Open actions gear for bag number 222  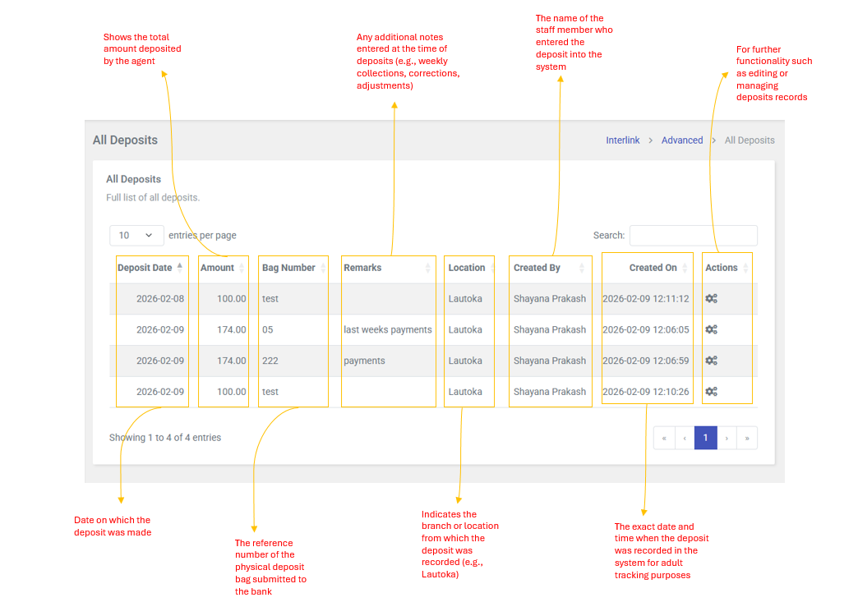coord(711,361)
